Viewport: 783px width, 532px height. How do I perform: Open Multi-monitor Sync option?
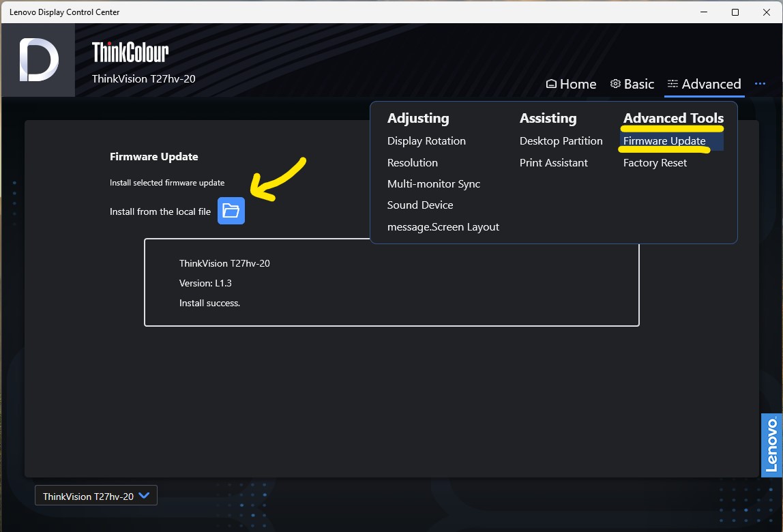434,184
